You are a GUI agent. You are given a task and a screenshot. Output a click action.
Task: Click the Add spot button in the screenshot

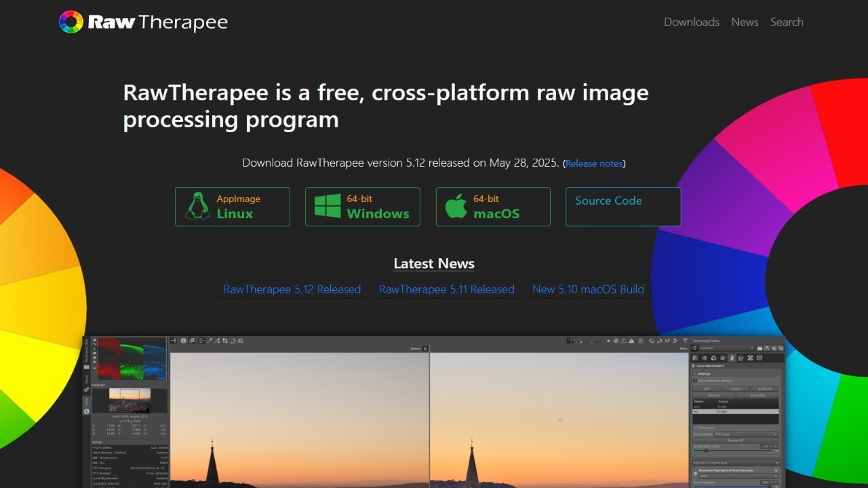pos(707,389)
